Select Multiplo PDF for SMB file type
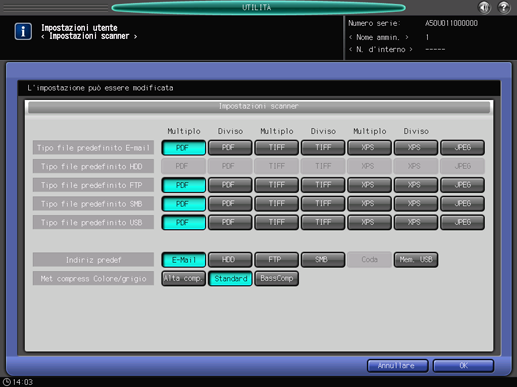 pyautogui.click(x=184, y=204)
